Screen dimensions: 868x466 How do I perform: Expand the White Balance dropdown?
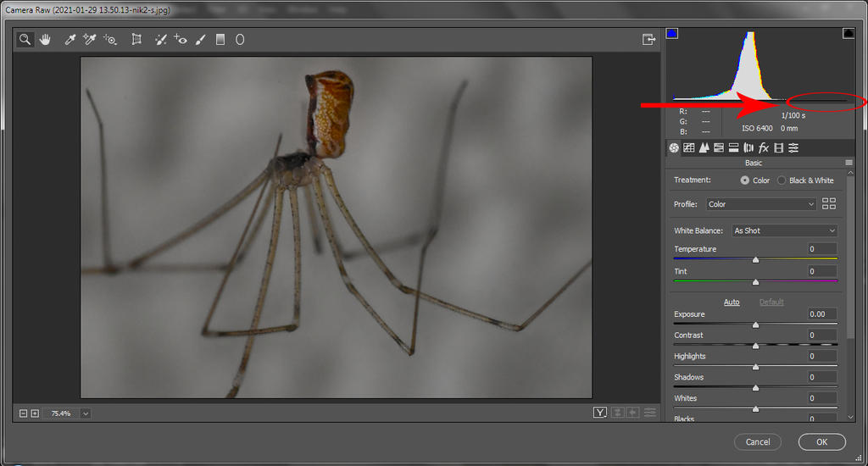784,230
